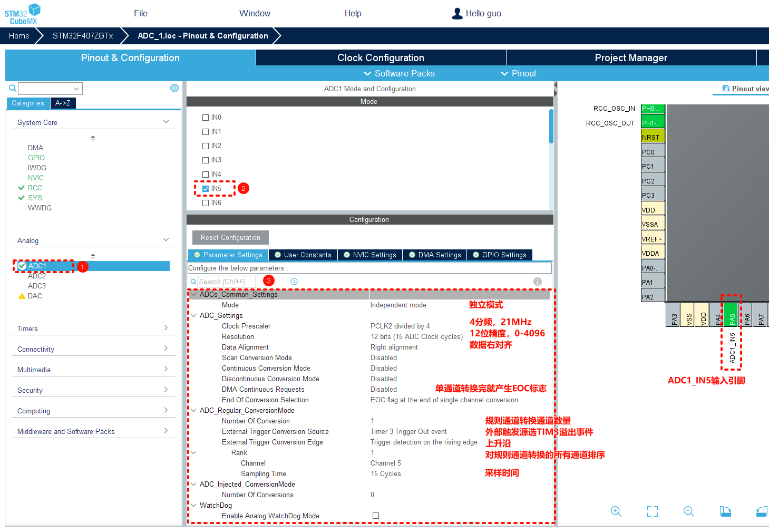
Task: Collapse the Analog category
Action: [x=166, y=240]
